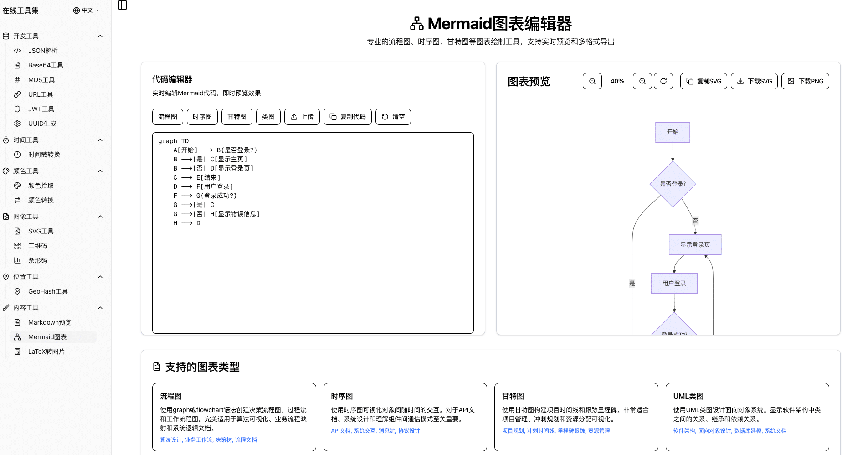Upload a Mermaid file via 上传
This screenshot has width=868, height=455.
pos(302,117)
